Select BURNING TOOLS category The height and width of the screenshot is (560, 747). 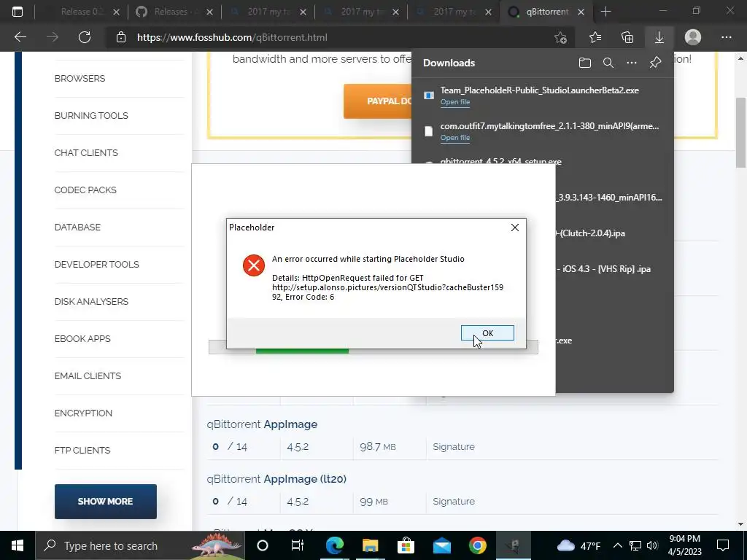coord(91,116)
